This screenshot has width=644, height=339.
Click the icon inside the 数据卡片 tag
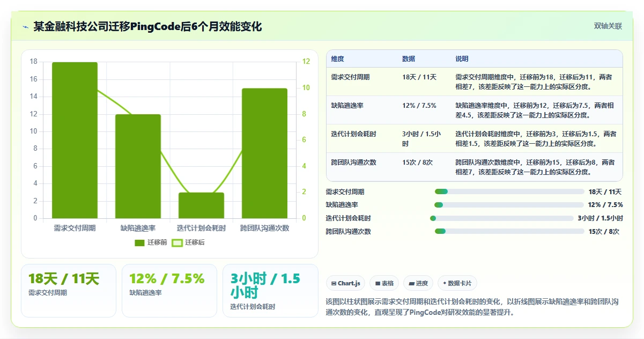tap(445, 283)
